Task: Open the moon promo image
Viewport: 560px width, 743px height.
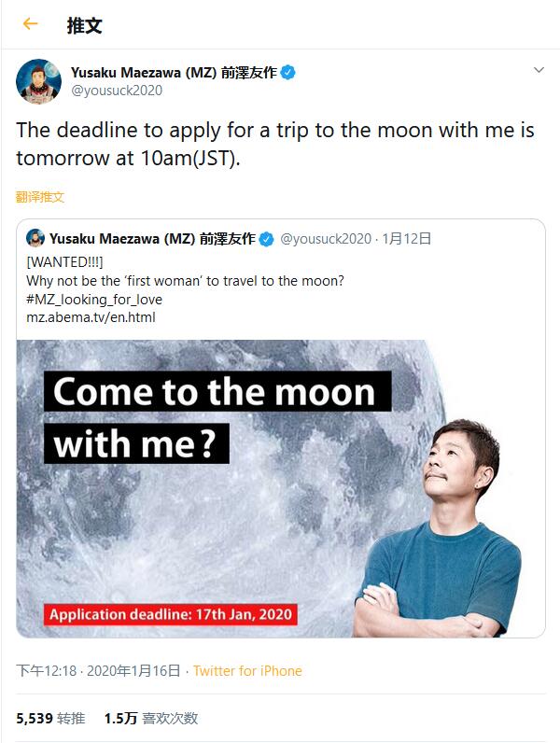Action: (280, 487)
